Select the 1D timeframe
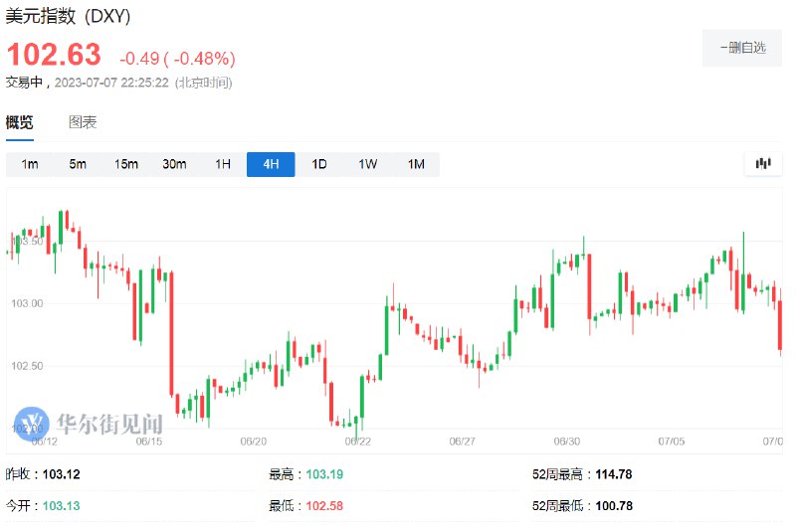The image size is (796, 532). pyautogui.click(x=318, y=164)
